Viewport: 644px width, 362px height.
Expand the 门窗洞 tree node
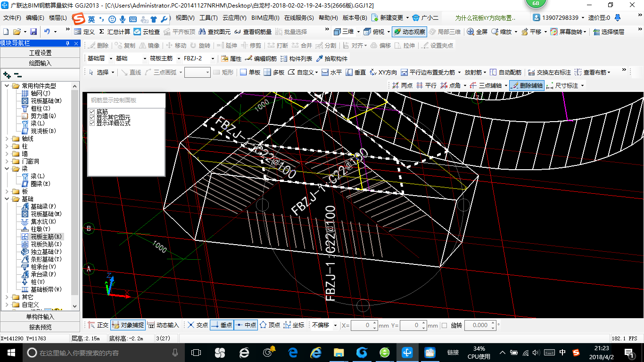pos(7,161)
